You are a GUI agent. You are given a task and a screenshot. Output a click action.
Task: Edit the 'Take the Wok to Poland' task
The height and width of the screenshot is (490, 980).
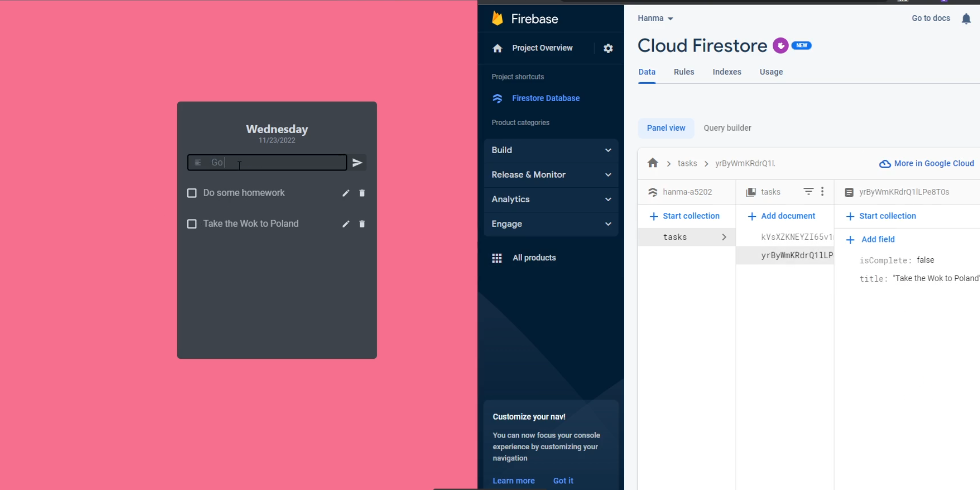pos(346,224)
